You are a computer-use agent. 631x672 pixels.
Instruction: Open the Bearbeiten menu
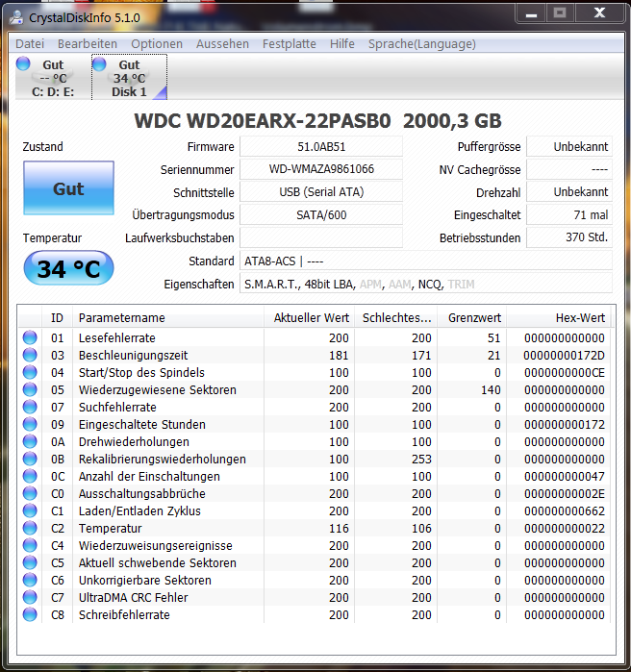click(88, 43)
